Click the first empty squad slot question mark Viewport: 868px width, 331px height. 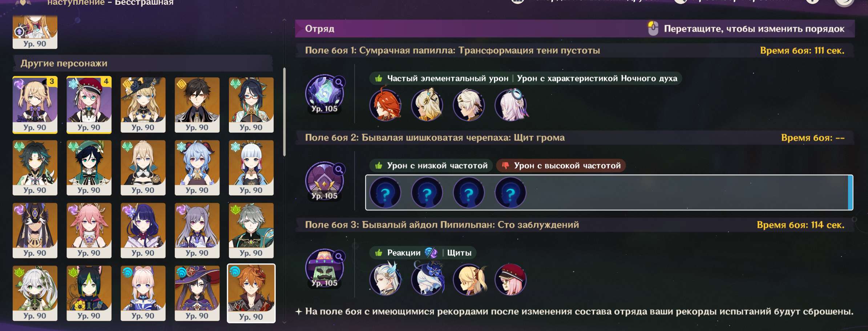pos(385,193)
